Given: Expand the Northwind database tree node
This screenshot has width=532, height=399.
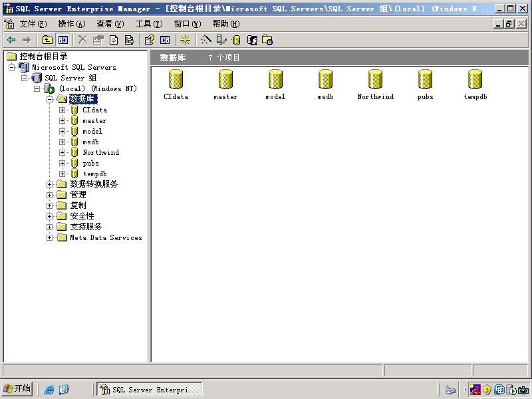Looking at the screenshot, I should 62,153.
